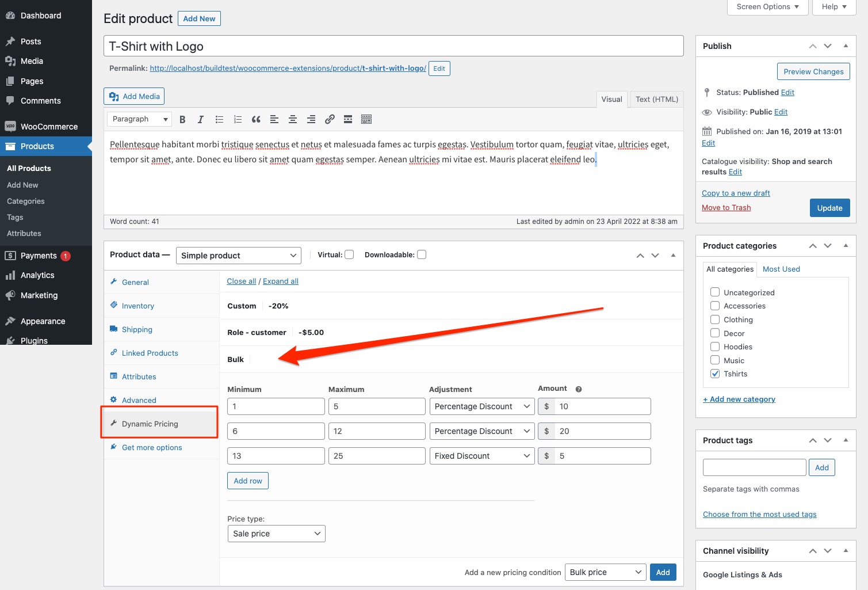
Task: Tick the Virtual checkbox
Action: 349,254
